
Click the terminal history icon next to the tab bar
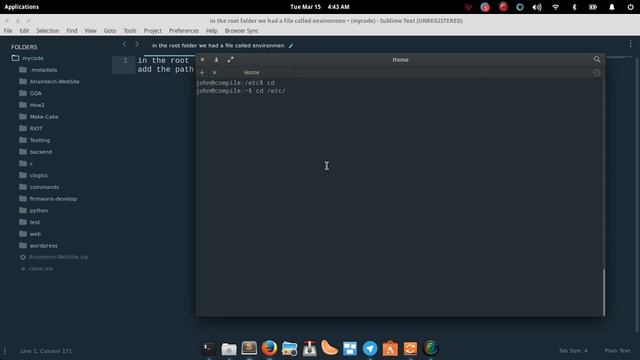tap(596, 73)
